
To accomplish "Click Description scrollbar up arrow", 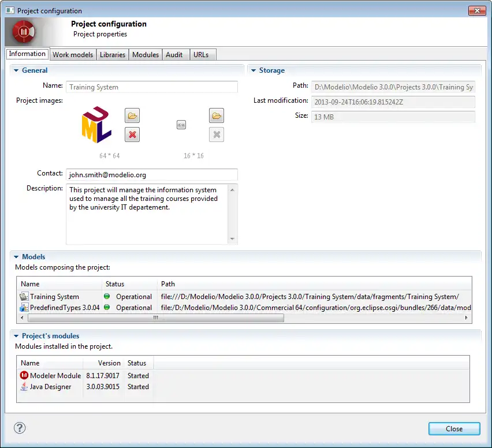I will click(232, 190).
